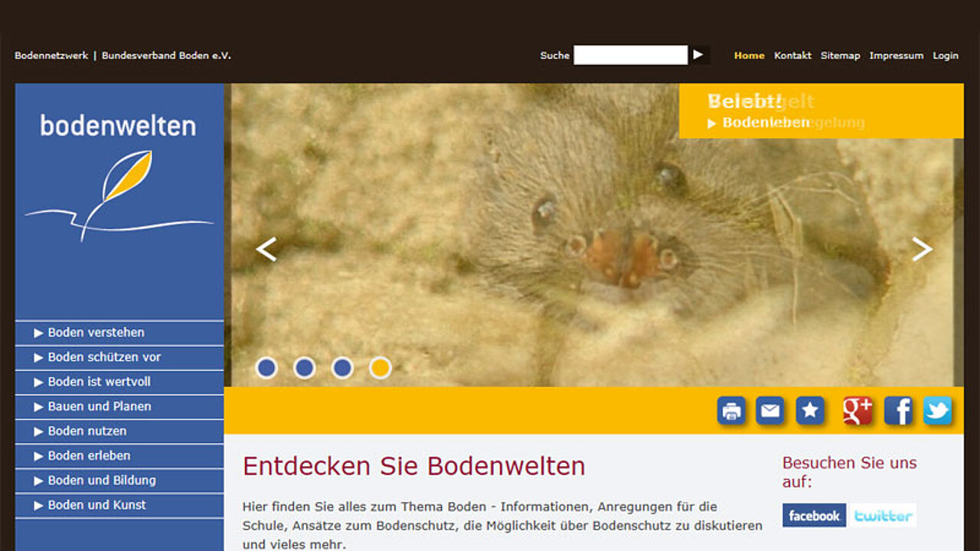Open the Impressum page
This screenshot has height=551, width=980.
896,56
